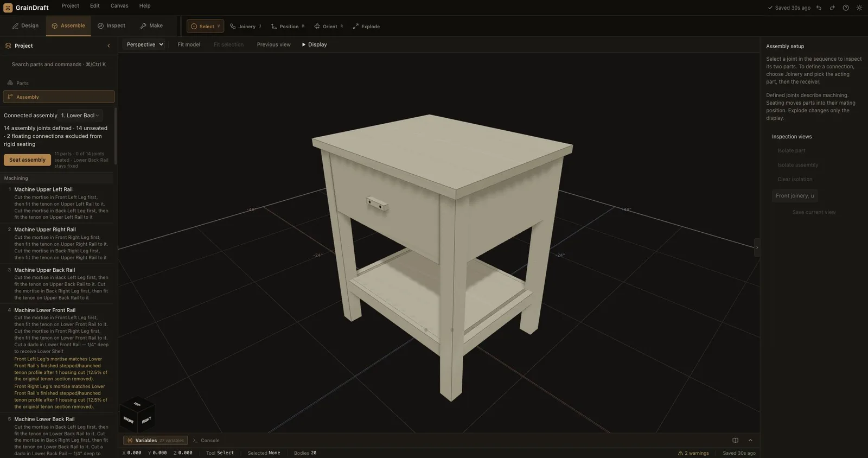This screenshot has width=868, height=458.
Task: Click Fit selection in the viewport bar
Action: 228,44
